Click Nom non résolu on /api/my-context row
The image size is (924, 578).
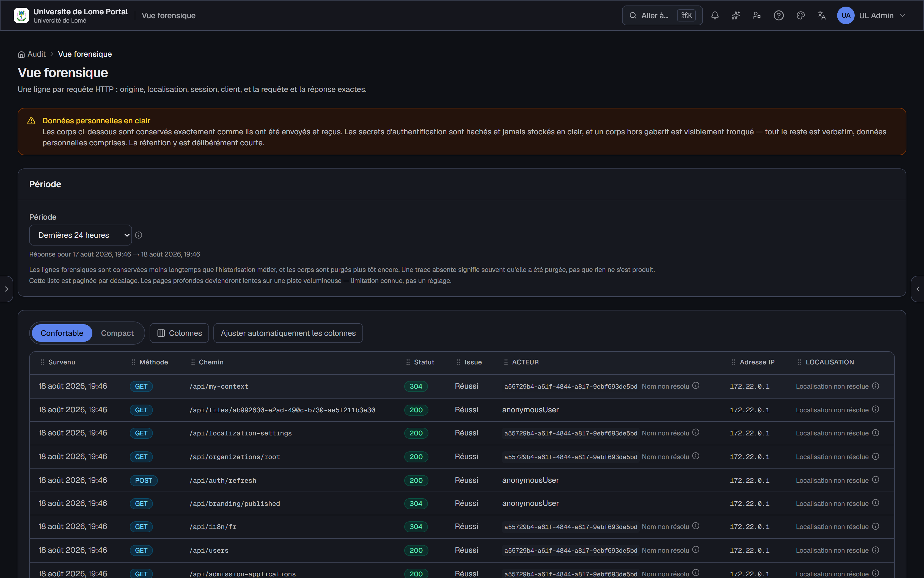[665, 386]
